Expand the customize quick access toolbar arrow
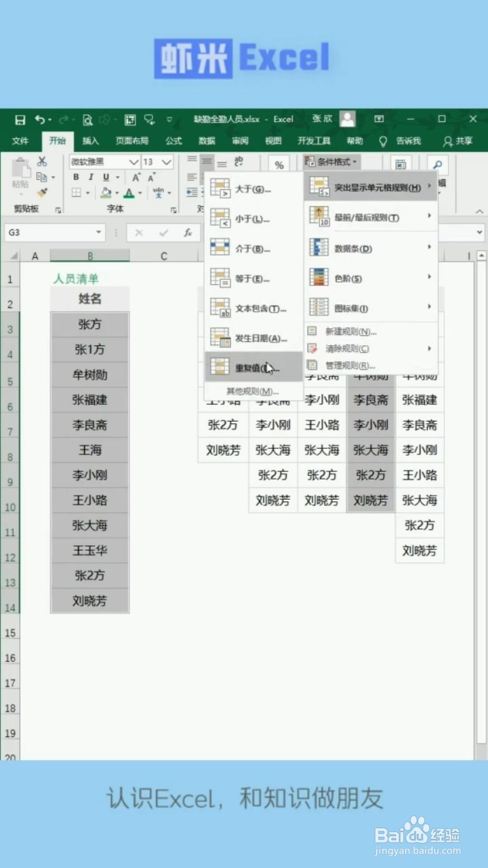This screenshot has width=488, height=868. pos(169,119)
